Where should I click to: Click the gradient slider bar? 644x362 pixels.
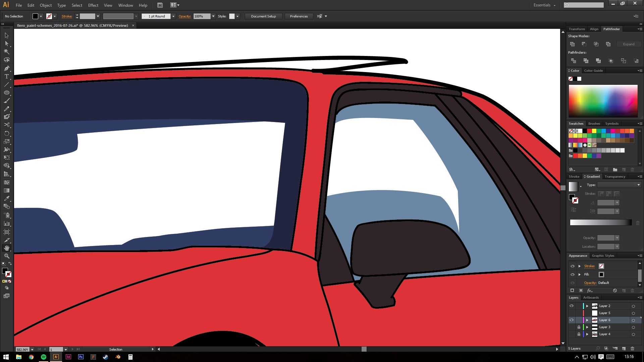(600, 223)
